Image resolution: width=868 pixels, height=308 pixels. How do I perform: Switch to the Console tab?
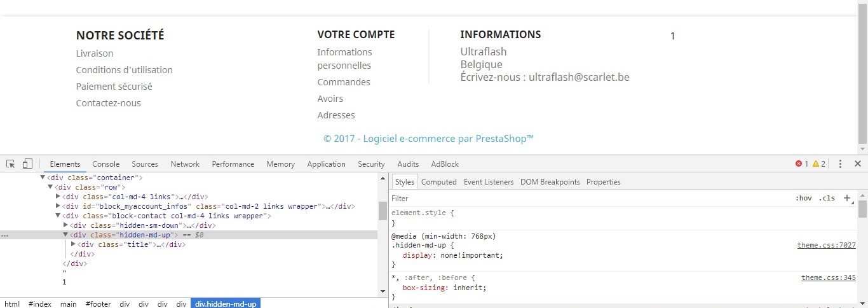click(106, 164)
